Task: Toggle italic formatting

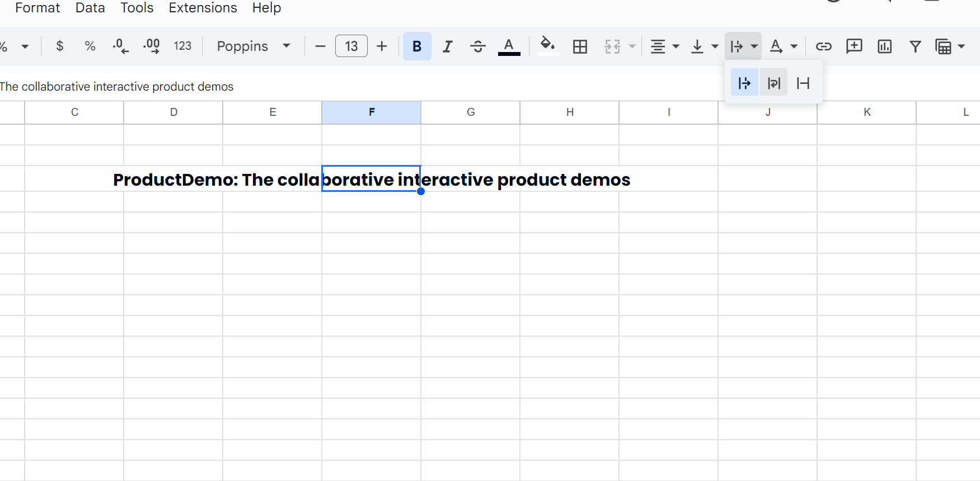Action: (447, 46)
